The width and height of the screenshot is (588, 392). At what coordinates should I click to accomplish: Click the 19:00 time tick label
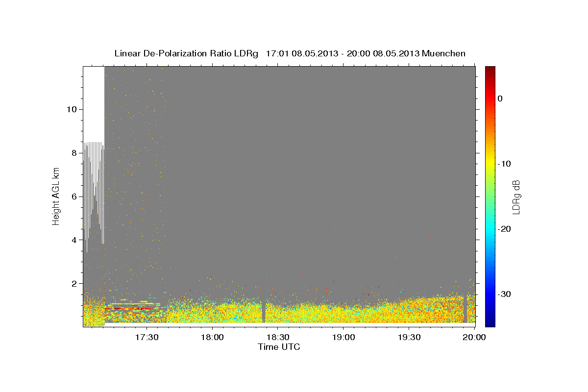point(343,338)
